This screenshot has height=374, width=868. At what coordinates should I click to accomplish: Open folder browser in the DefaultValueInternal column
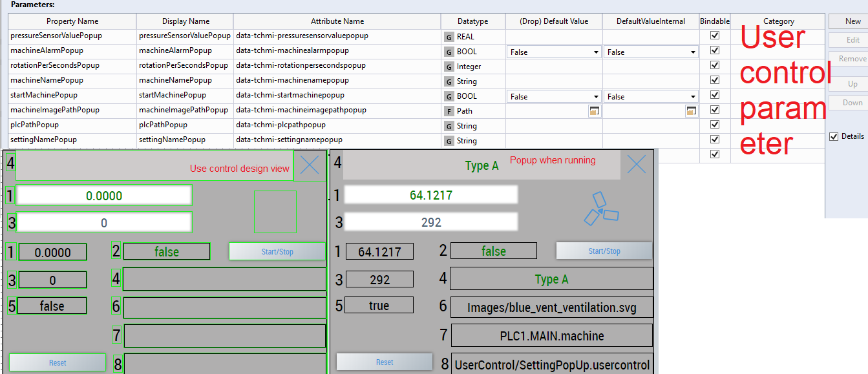tap(691, 110)
